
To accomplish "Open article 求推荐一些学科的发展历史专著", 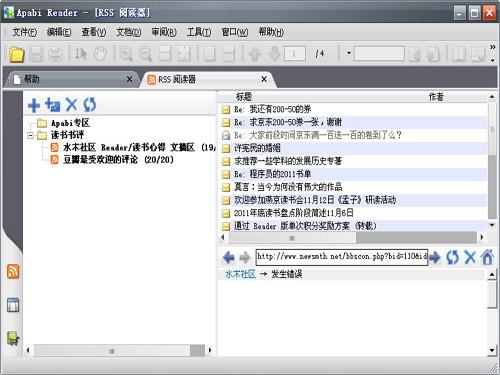I will (x=353, y=161).
